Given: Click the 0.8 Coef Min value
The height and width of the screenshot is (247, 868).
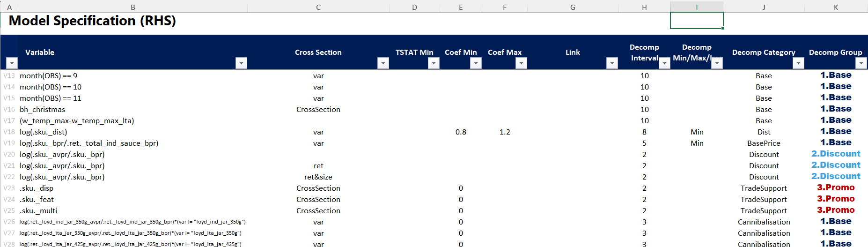Looking at the screenshot, I should pyautogui.click(x=461, y=132).
